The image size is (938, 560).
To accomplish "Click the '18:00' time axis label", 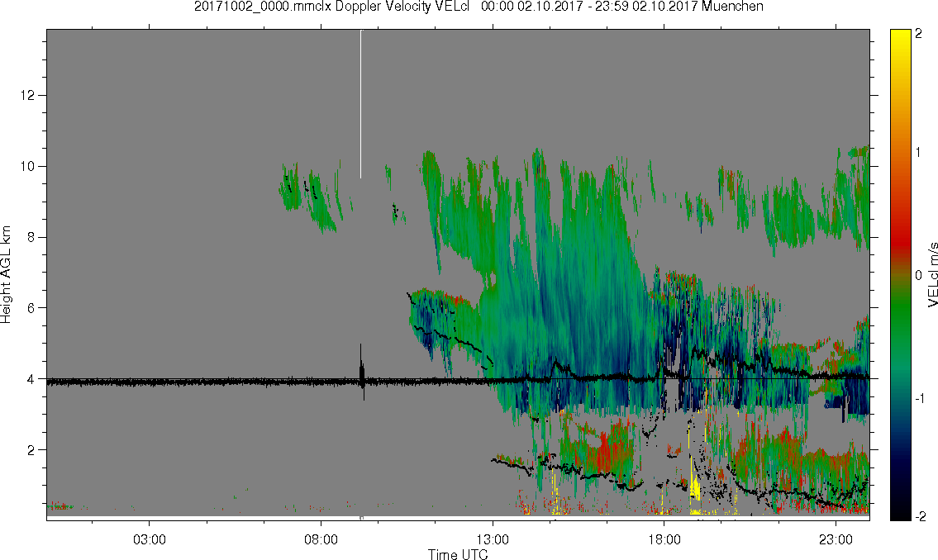I will pyautogui.click(x=664, y=539).
